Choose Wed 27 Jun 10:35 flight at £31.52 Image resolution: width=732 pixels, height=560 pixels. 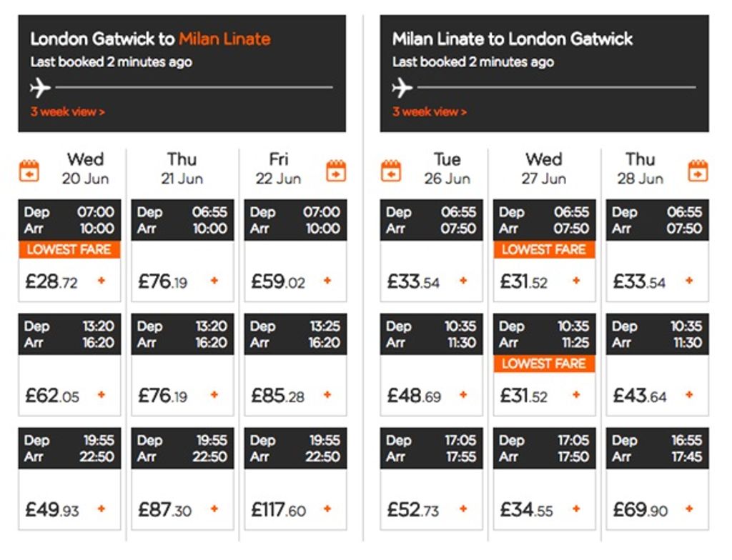pyautogui.click(x=544, y=364)
